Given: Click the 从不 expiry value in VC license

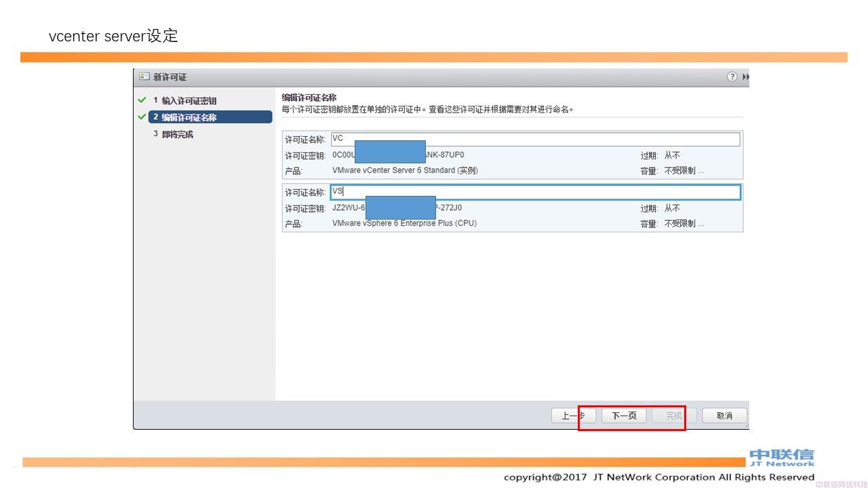Looking at the screenshot, I should [672, 155].
